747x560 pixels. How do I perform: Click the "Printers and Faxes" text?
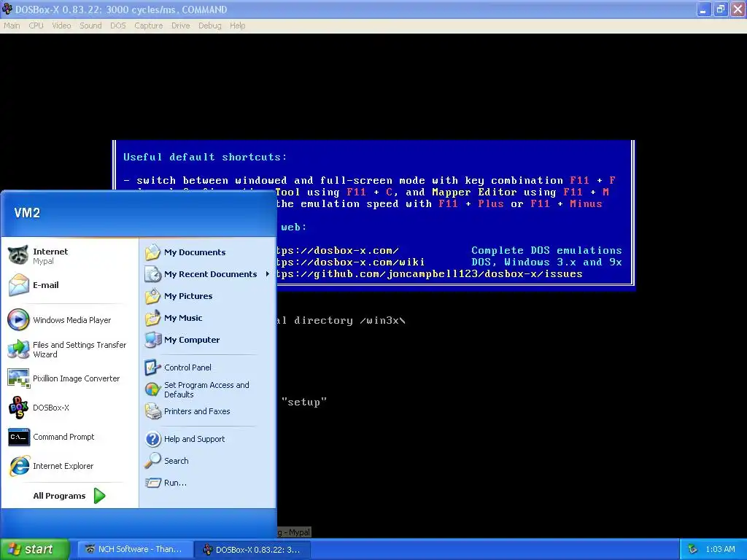click(x=197, y=411)
